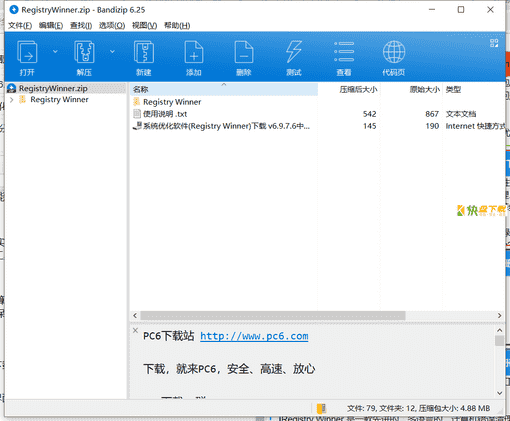This screenshot has width=510, height=421.
Task: Click the Registry Winner folder icon in file list
Action: 136,102
